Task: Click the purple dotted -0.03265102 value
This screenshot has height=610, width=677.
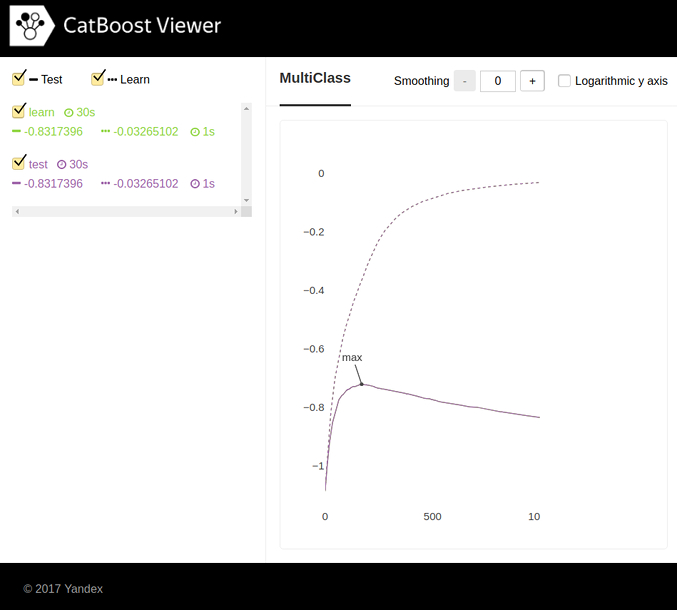Action: pyautogui.click(x=146, y=183)
